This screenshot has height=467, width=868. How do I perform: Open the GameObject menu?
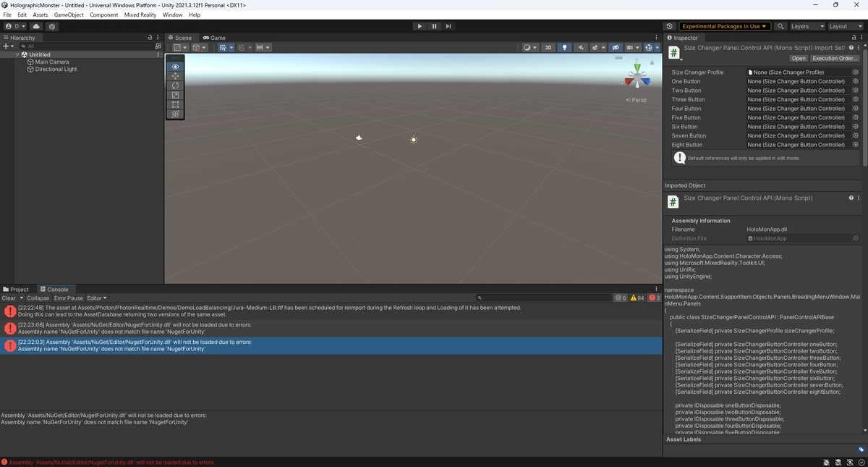pos(69,14)
